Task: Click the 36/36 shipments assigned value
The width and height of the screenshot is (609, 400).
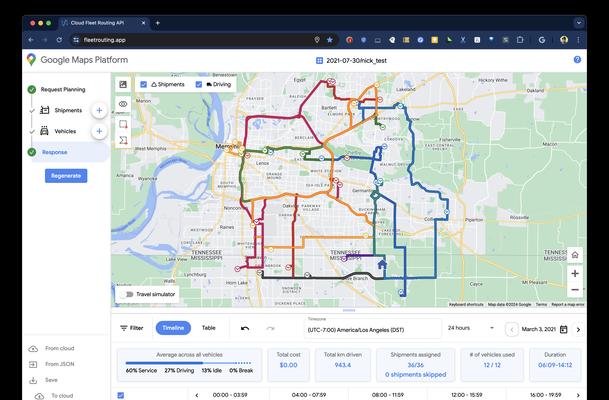Action: coord(415,365)
